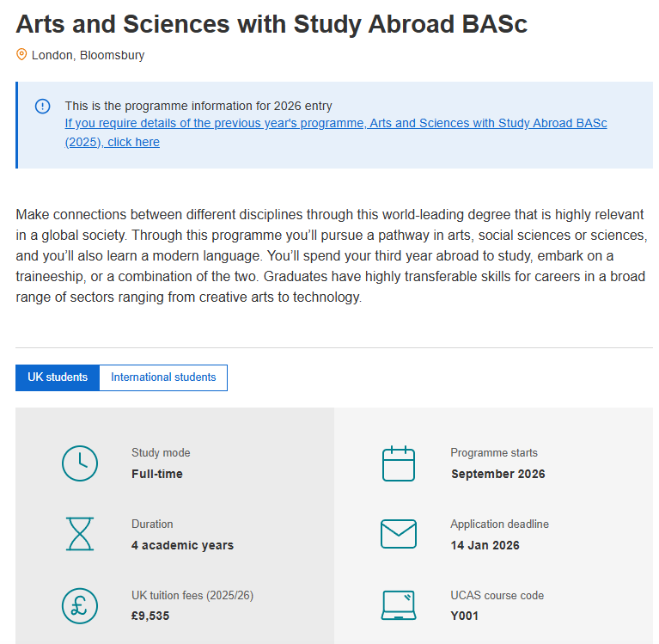This screenshot has height=644, width=659.
Task: Click the 4 academic years duration text
Action: [182, 545]
